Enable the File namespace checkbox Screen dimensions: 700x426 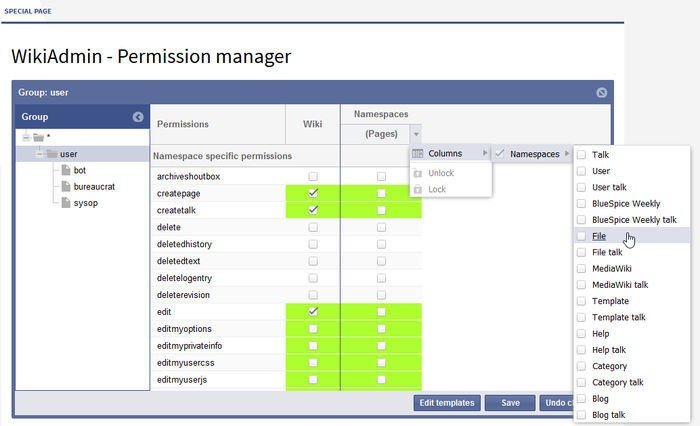[581, 236]
